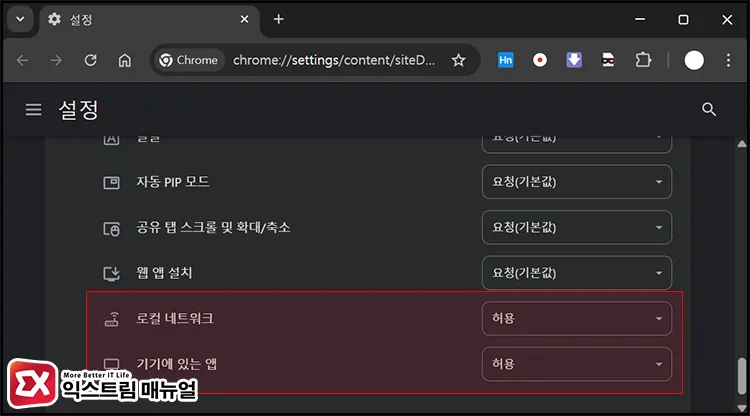Click the 로컬 네트워크 router icon
This screenshot has height=416, width=750.
111,319
